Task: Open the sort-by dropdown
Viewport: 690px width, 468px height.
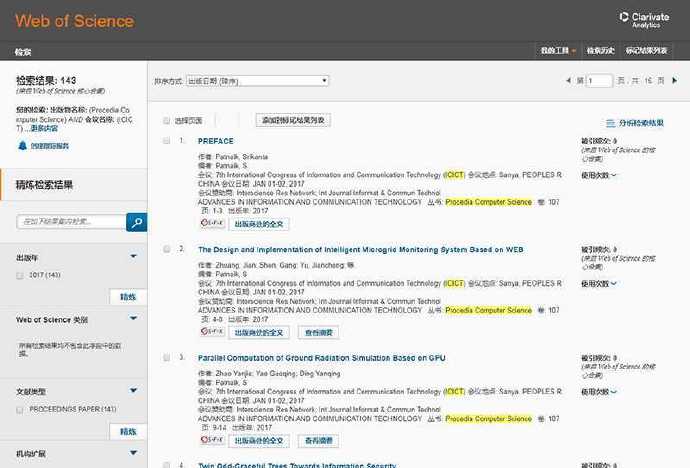Action: 257,80
